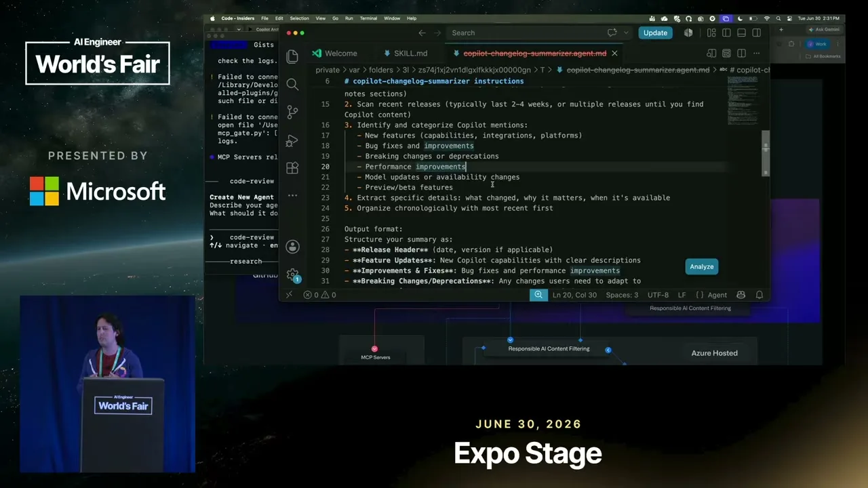Open the Extensions view
The width and height of the screenshot is (868, 488).
click(x=292, y=168)
